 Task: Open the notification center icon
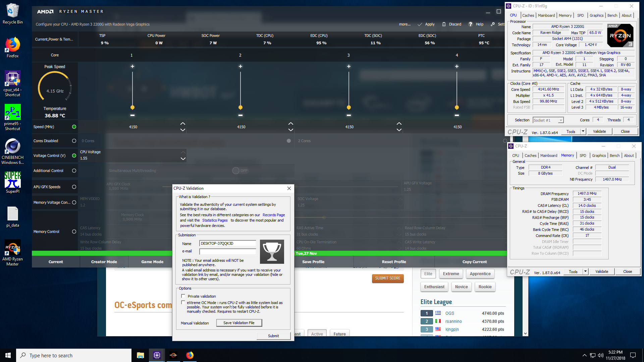[x=633, y=355]
